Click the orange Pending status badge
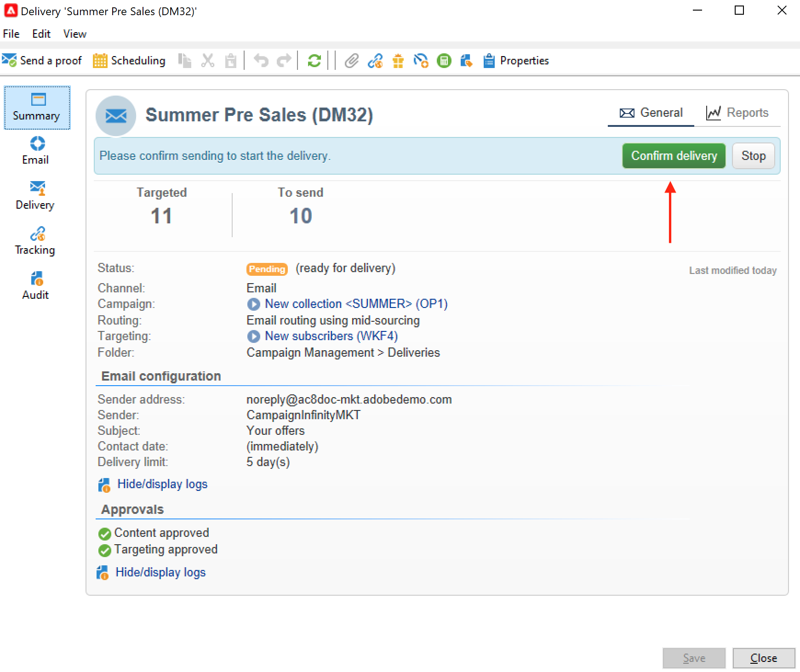Viewport: 800px width, 672px height. tap(267, 269)
